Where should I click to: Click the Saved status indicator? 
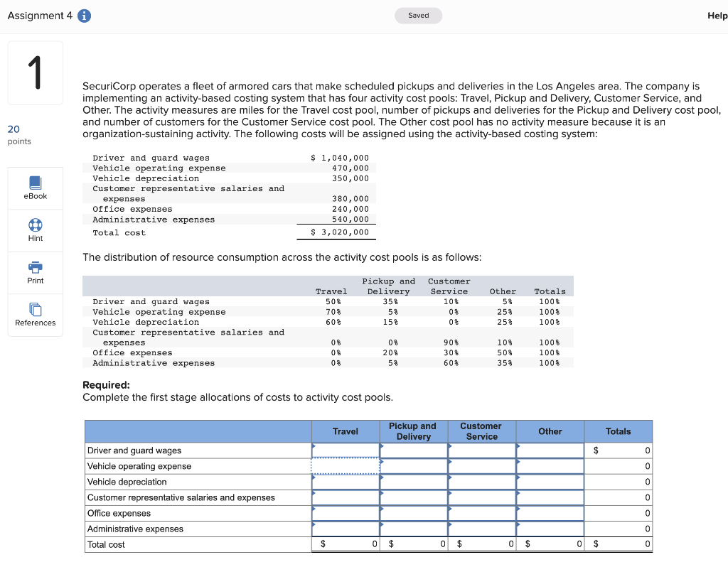pos(418,15)
